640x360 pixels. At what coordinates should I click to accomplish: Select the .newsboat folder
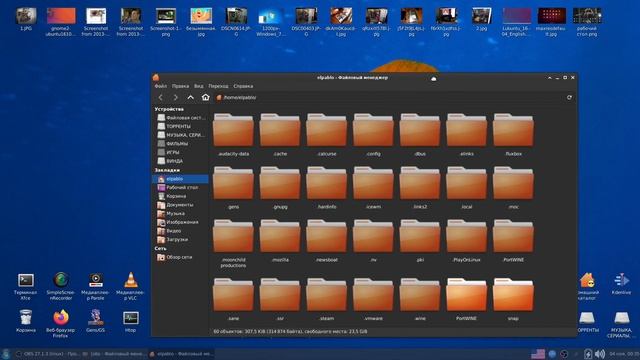(327, 241)
